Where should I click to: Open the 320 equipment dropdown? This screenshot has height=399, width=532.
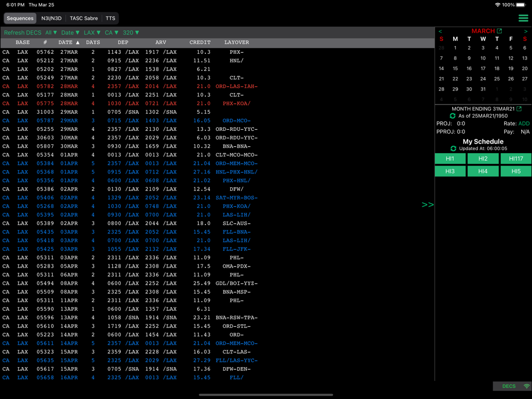pyautogui.click(x=131, y=32)
